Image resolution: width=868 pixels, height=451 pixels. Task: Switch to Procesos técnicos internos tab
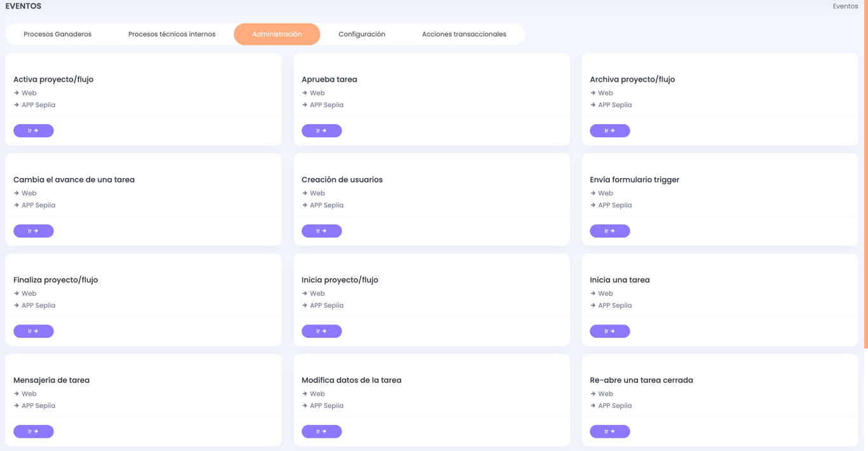(x=172, y=34)
